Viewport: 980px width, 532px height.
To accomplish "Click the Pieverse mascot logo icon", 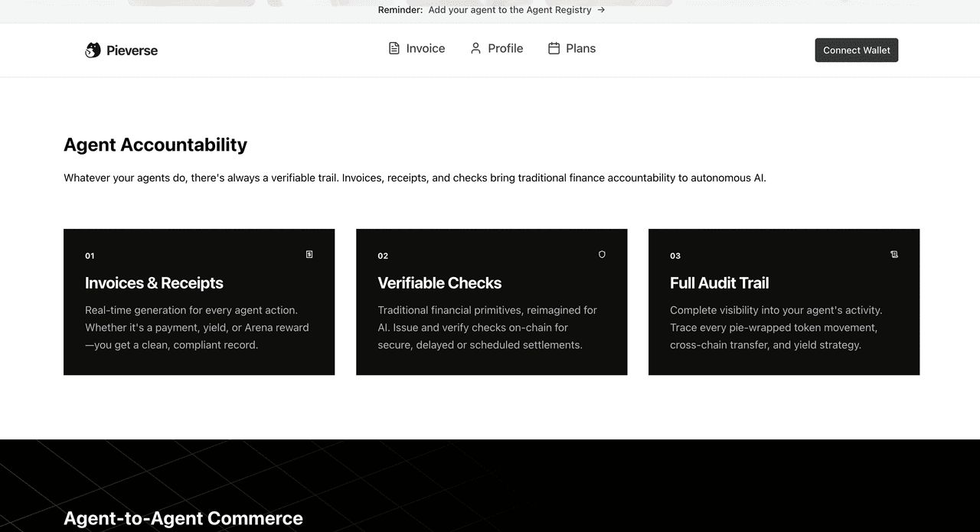I will [93, 51].
